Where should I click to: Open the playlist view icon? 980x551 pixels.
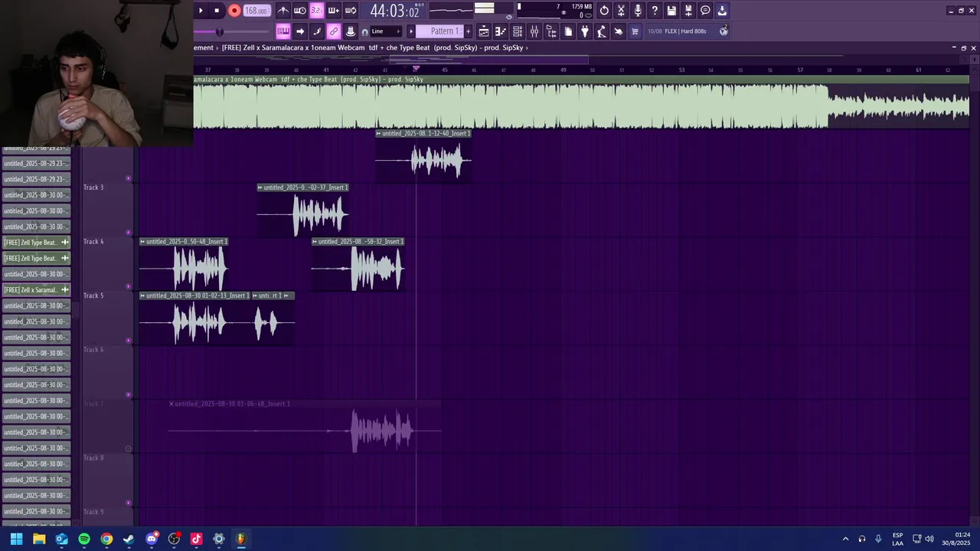point(484,31)
